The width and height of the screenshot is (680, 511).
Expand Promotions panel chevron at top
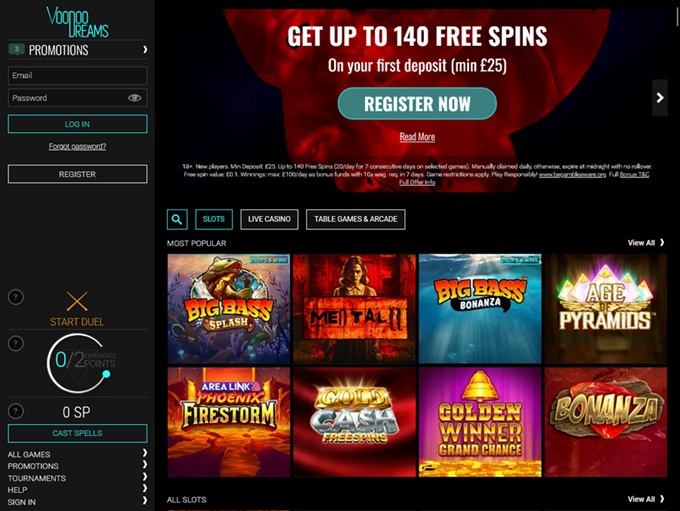145,50
